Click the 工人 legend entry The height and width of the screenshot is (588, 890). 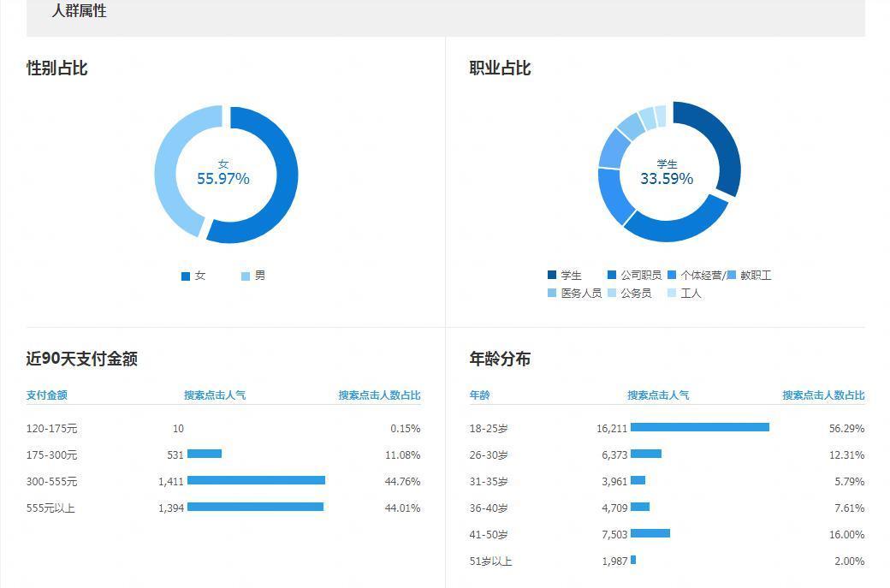click(685, 294)
